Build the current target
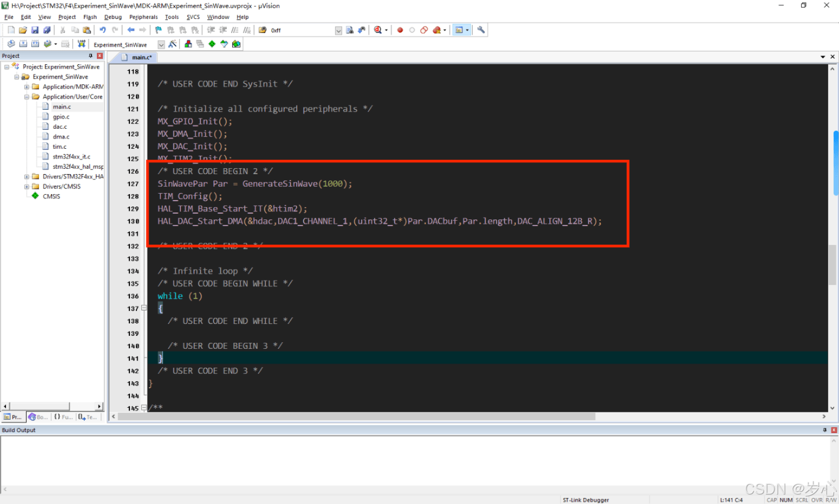Screen dimensions: 839x504 click(x=23, y=43)
